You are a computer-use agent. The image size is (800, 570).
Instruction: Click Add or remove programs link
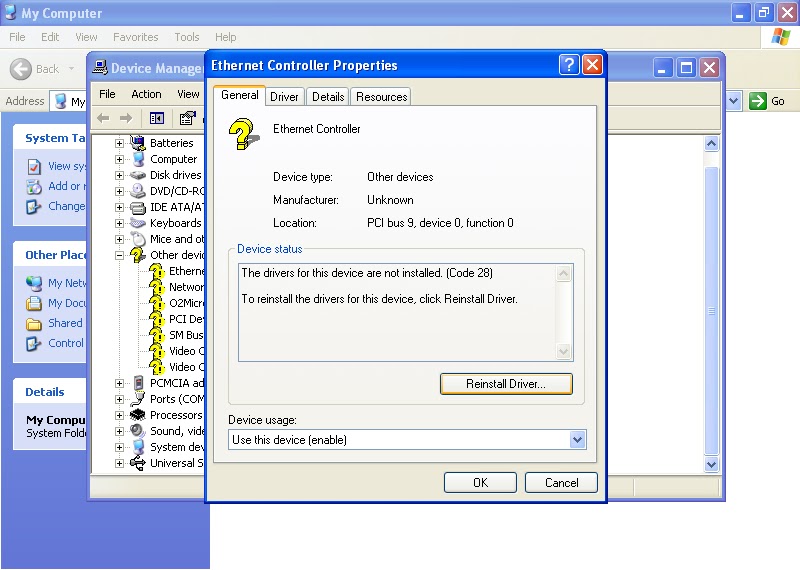point(67,186)
